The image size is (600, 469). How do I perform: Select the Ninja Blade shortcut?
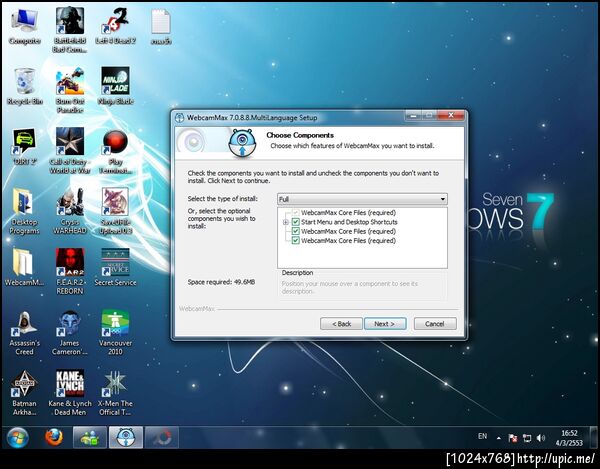tap(115, 86)
